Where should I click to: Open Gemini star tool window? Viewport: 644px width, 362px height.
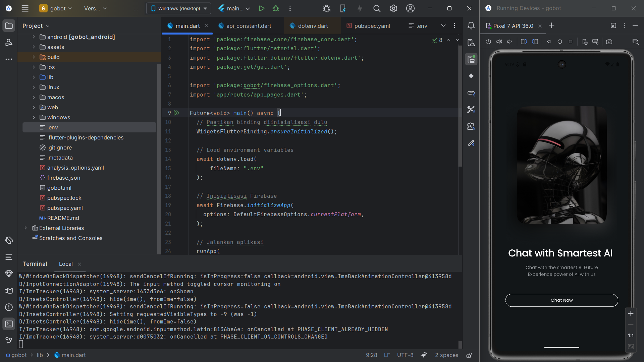(x=471, y=76)
